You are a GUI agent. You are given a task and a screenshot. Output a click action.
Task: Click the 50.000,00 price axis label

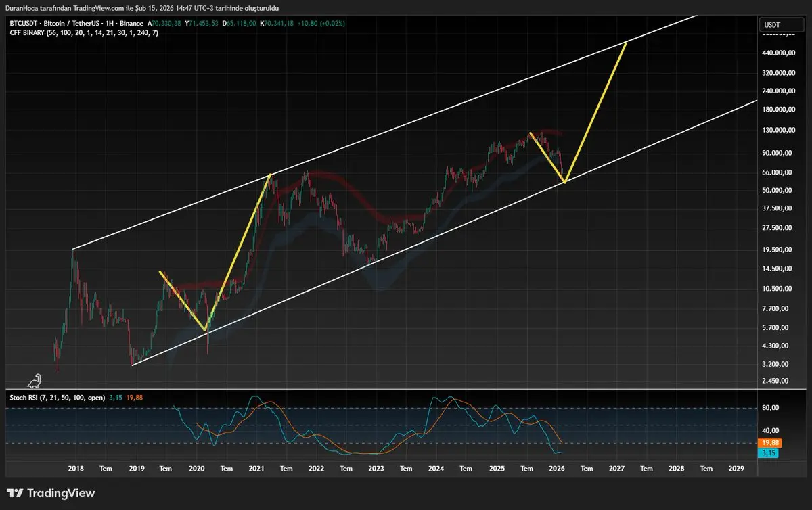click(778, 190)
